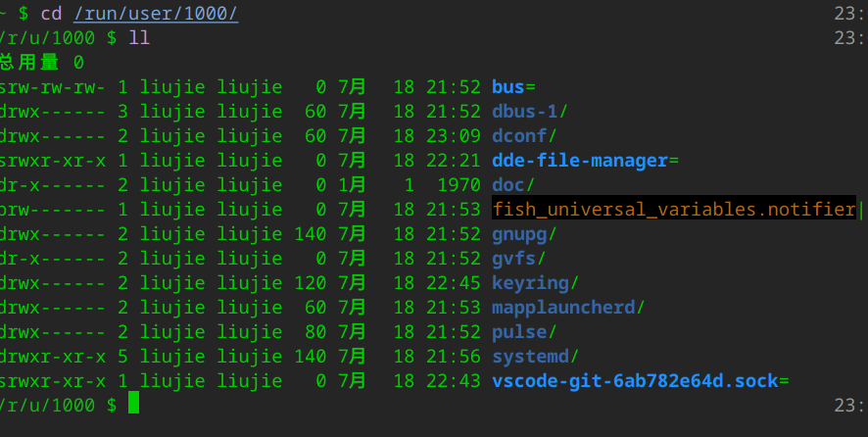
Task: Click the drwxr-xr-x permissions for systemd
Action: coord(52,356)
